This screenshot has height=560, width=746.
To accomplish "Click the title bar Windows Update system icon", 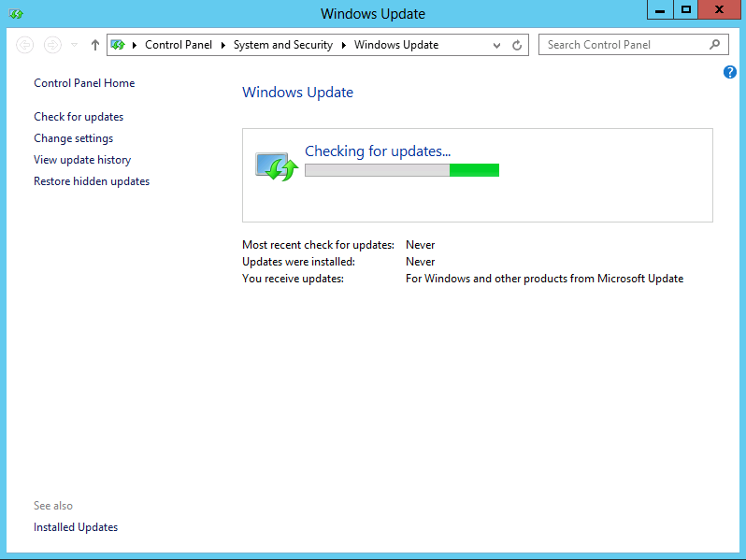I will 16,14.
